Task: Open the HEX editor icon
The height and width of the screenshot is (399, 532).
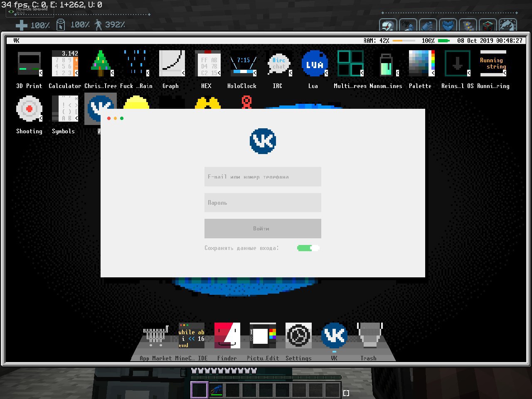Action: pos(208,63)
